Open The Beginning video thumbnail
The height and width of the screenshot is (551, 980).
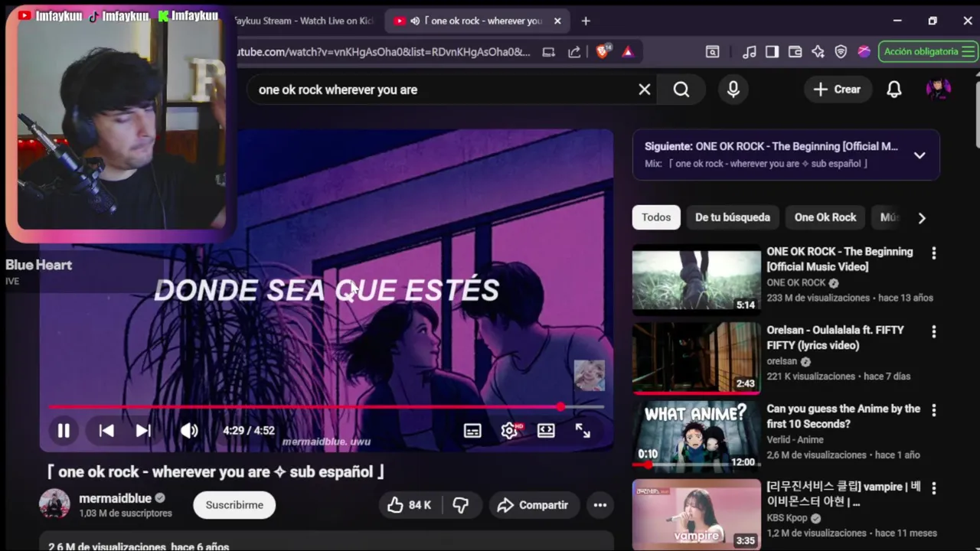(x=697, y=279)
